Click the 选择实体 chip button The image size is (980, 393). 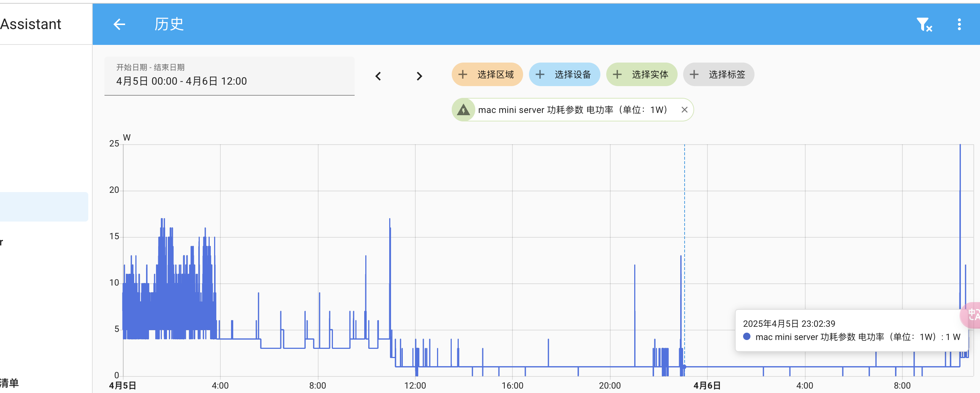click(642, 74)
